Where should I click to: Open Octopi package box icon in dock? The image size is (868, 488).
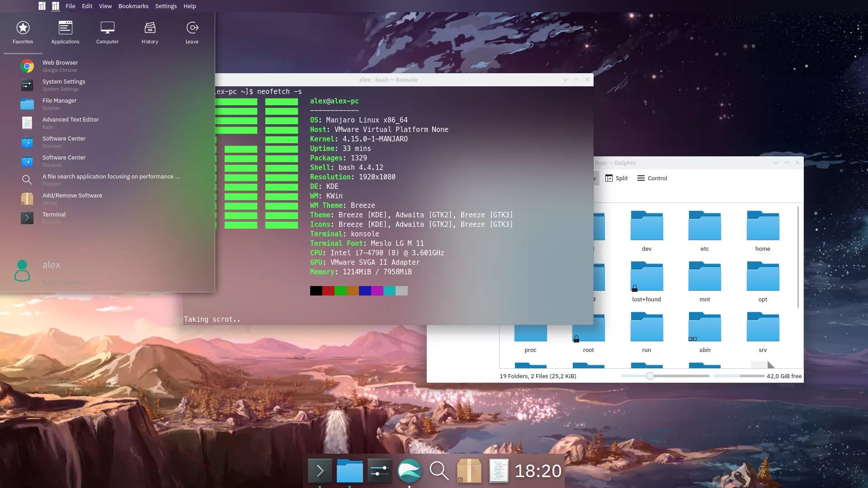coord(469,471)
